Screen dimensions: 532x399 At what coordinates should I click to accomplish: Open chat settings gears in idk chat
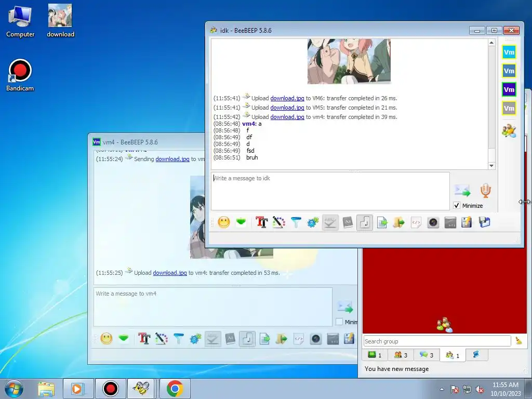[313, 222]
